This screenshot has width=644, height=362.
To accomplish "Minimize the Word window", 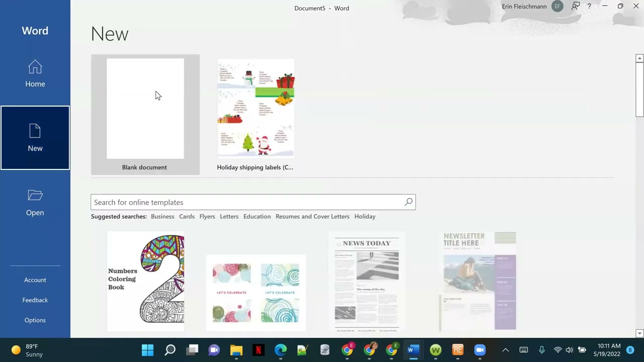I will (x=605, y=7).
